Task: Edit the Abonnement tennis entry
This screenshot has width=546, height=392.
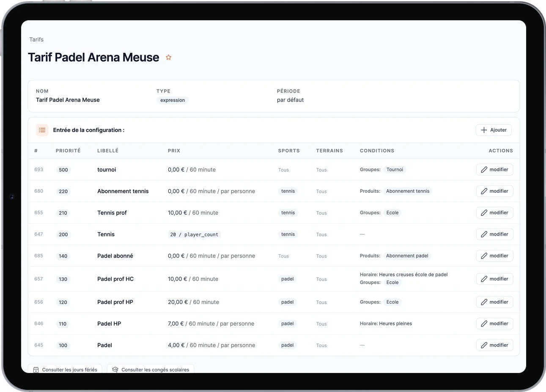Action: pos(494,191)
